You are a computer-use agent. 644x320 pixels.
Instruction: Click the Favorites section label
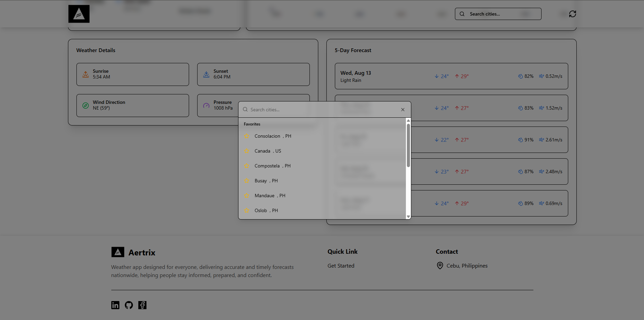252,124
